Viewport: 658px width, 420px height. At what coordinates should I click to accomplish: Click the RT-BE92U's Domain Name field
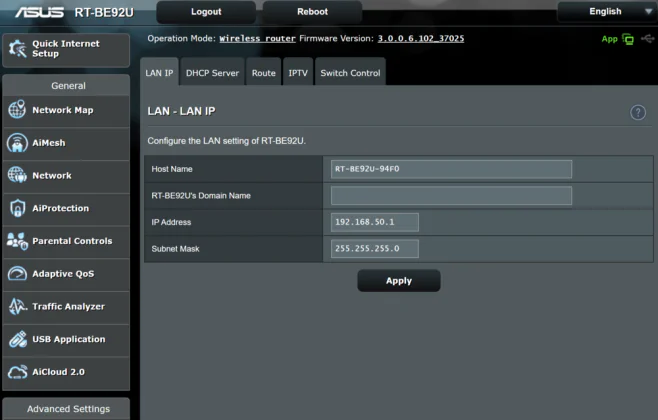pyautogui.click(x=451, y=196)
